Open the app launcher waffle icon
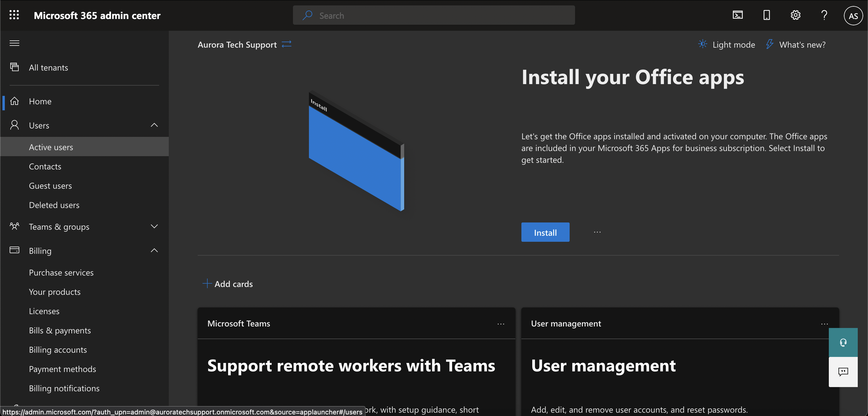 tap(14, 15)
